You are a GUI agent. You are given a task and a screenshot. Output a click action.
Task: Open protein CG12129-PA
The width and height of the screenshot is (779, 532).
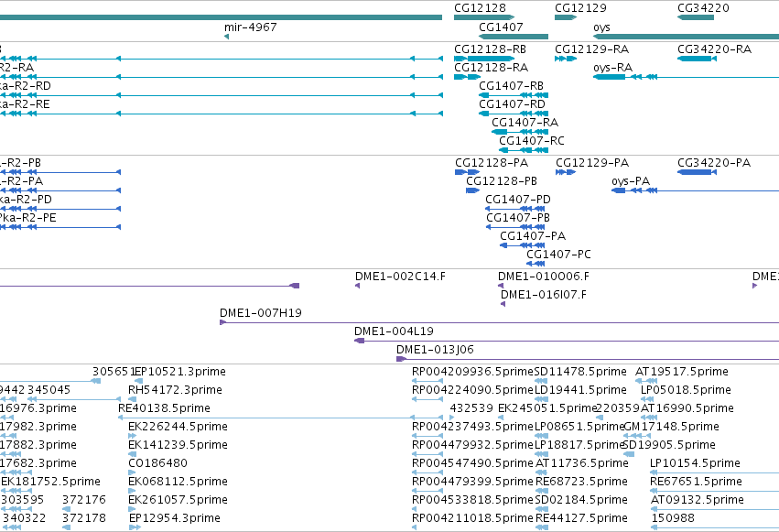(x=592, y=163)
